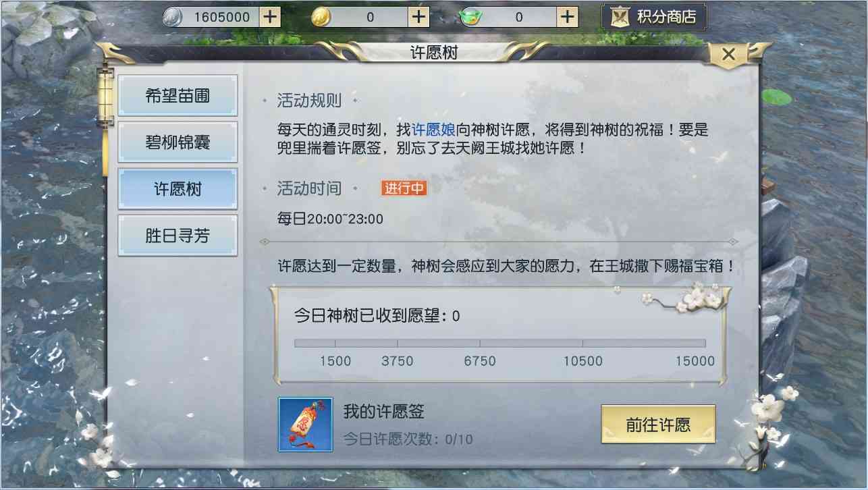The height and width of the screenshot is (490, 868).
Task: Click the silver coin currency icon
Action: 173,18
